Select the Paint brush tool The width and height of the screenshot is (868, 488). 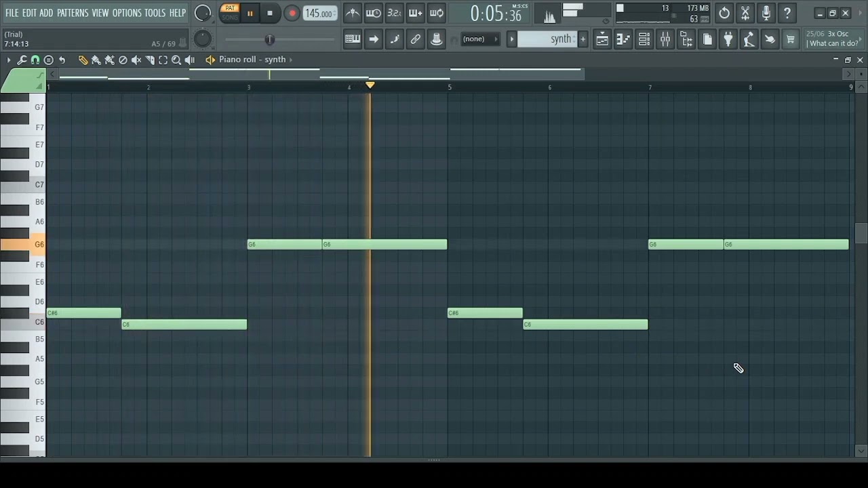point(96,60)
